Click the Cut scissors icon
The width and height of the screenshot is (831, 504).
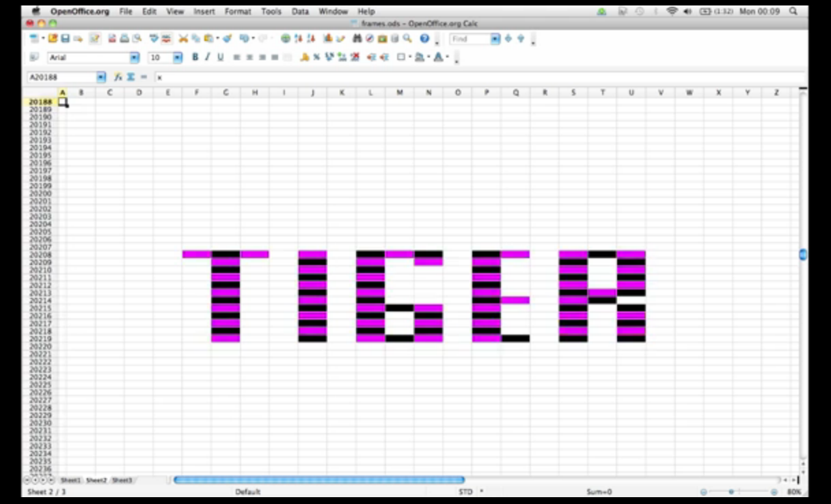coord(183,39)
